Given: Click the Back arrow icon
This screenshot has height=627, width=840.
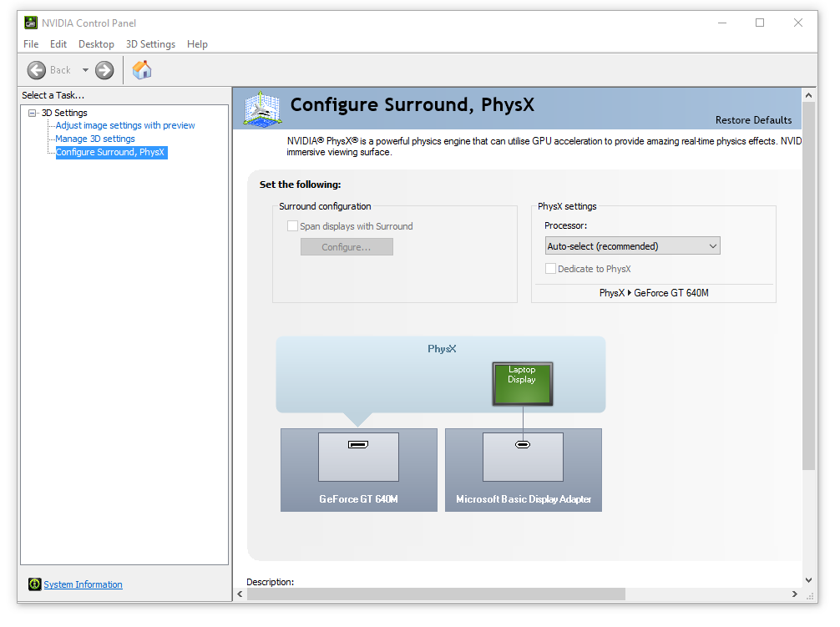Looking at the screenshot, I should click(37, 70).
